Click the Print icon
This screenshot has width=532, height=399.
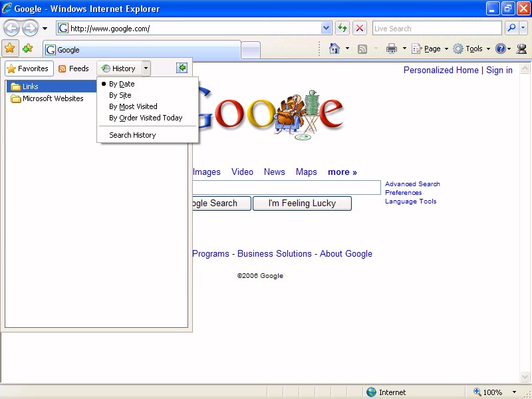pos(392,49)
